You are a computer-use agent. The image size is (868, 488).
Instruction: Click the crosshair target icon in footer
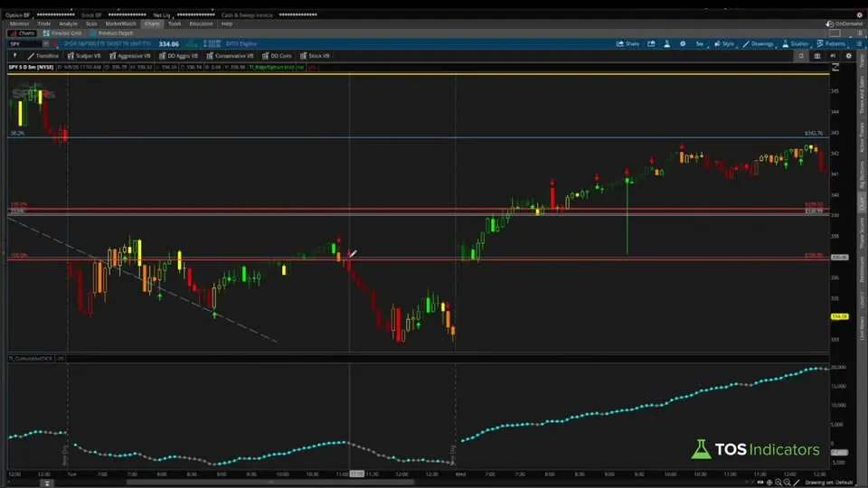coord(769,483)
